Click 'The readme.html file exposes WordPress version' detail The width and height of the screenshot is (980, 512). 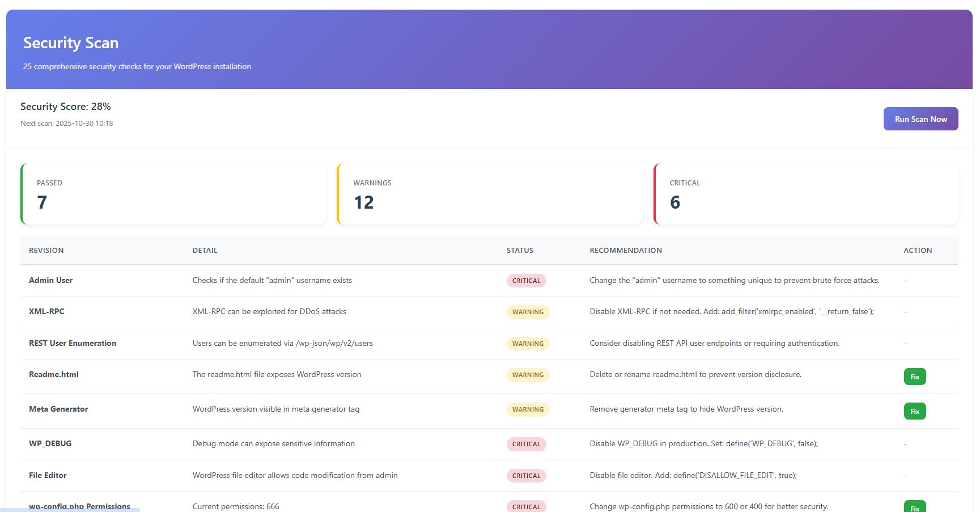pyautogui.click(x=277, y=374)
